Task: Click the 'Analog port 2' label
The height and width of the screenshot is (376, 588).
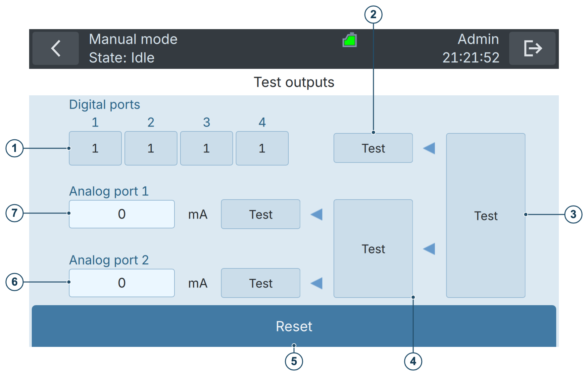Action: coord(109,260)
